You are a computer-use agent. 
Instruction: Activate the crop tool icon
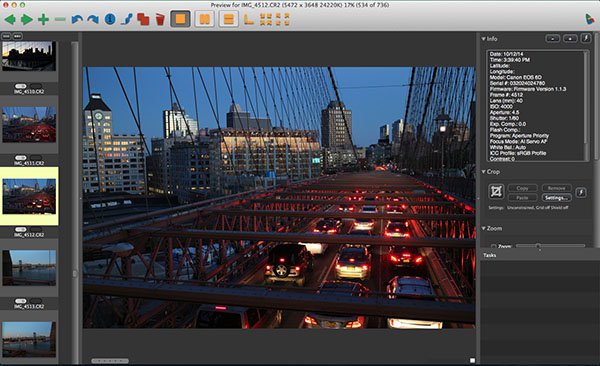click(496, 191)
